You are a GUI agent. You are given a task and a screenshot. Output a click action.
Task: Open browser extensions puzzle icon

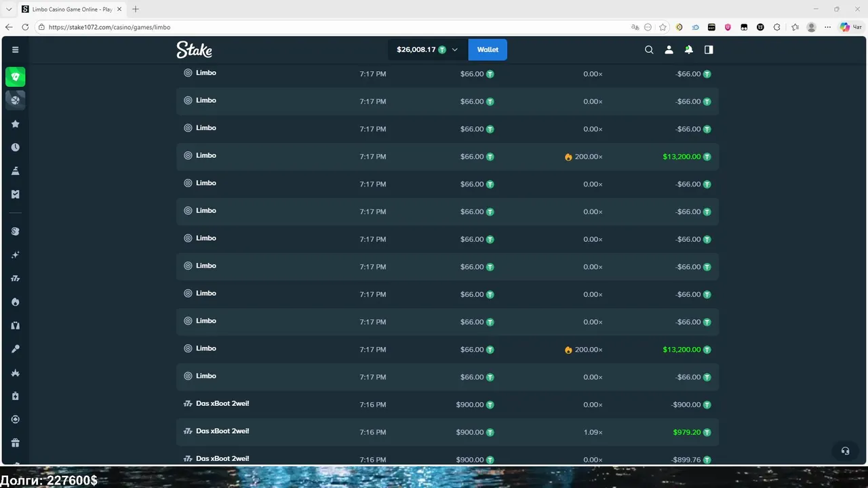pyautogui.click(x=777, y=27)
